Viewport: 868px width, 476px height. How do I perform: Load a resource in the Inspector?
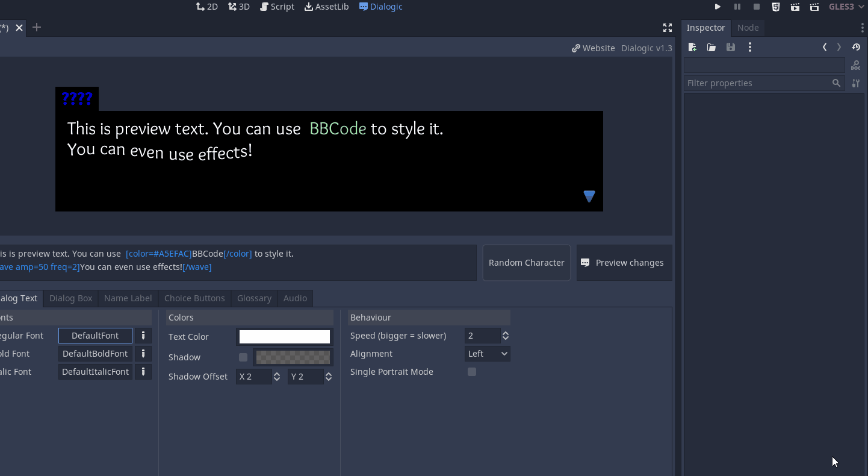[x=711, y=47]
